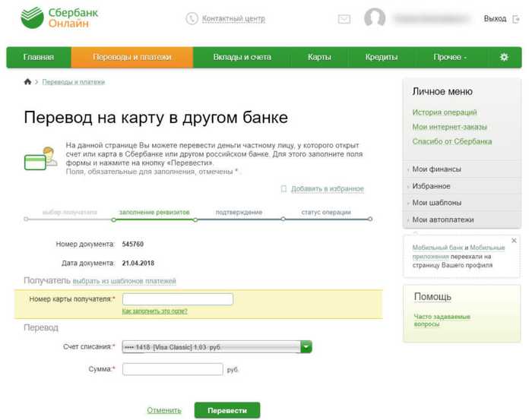Image resolution: width=532 pixels, height=420 pixels.
Task: Open the Контактный центр link
Action: click(233, 19)
